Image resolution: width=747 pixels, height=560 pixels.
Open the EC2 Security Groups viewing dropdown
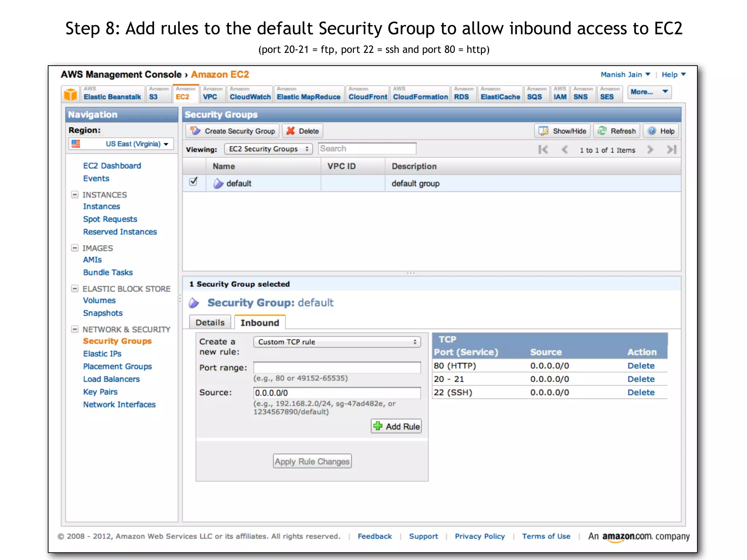[x=268, y=149]
